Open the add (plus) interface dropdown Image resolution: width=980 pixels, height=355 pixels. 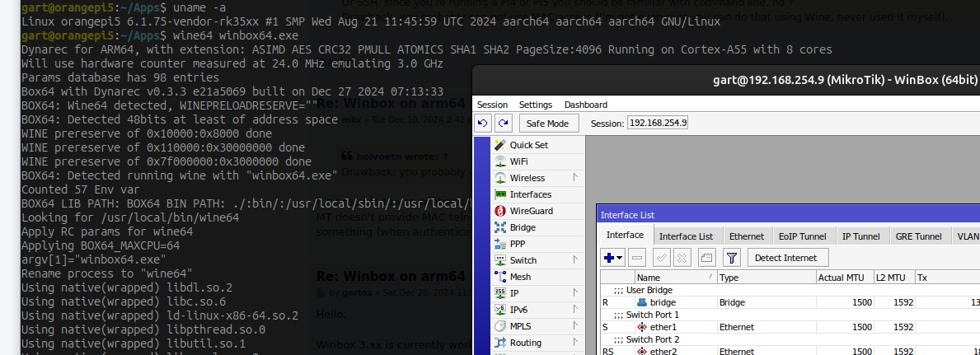coord(613,258)
